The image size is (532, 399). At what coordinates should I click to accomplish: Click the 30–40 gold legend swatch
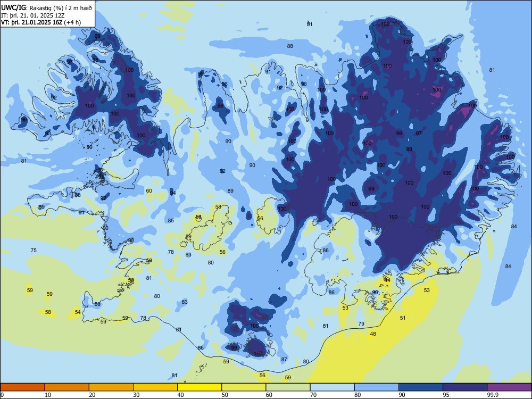point(155,387)
